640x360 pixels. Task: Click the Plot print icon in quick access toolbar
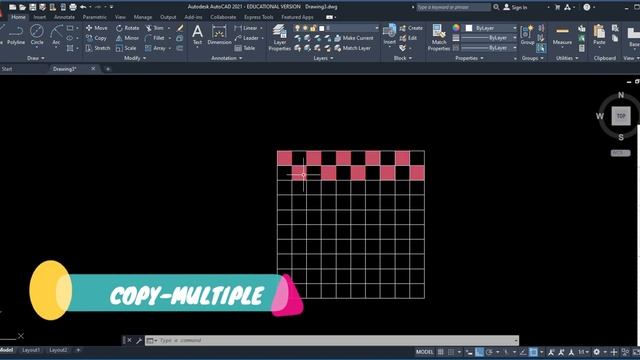73,7
